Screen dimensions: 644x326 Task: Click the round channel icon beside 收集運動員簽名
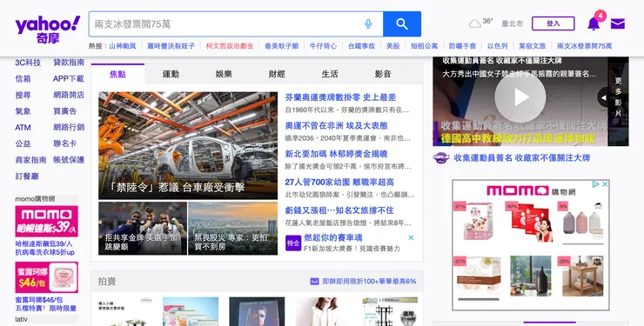(441, 158)
